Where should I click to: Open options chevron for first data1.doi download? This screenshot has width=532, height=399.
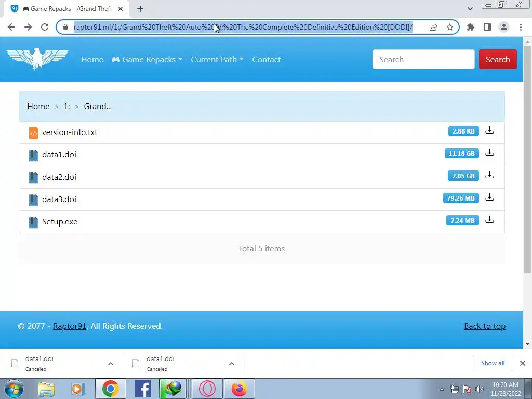[x=111, y=363]
